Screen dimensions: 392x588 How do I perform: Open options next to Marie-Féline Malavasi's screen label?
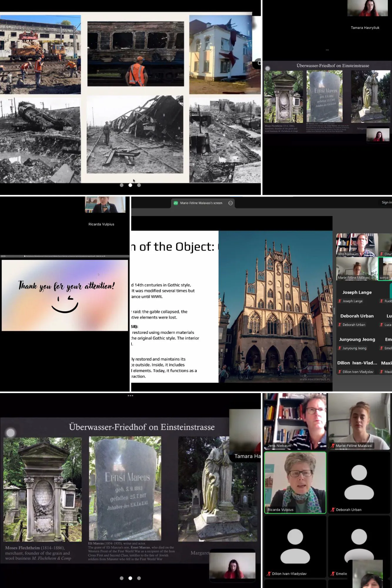(231, 203)
